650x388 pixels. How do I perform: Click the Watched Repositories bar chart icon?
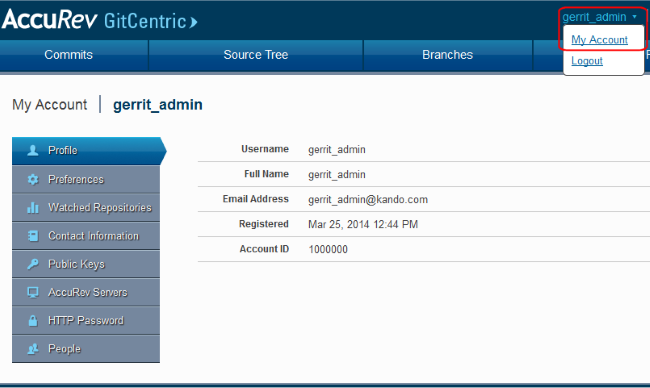pyautogui.click(x=33, y=207)
